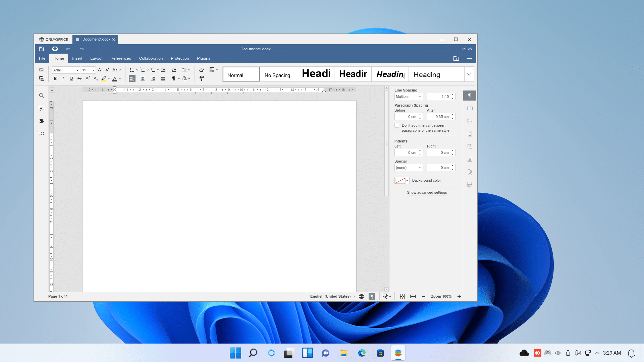This screenshot has height=362, width=644.
Task: Open table settings in right sidebar
Action: tap(470, 109)
